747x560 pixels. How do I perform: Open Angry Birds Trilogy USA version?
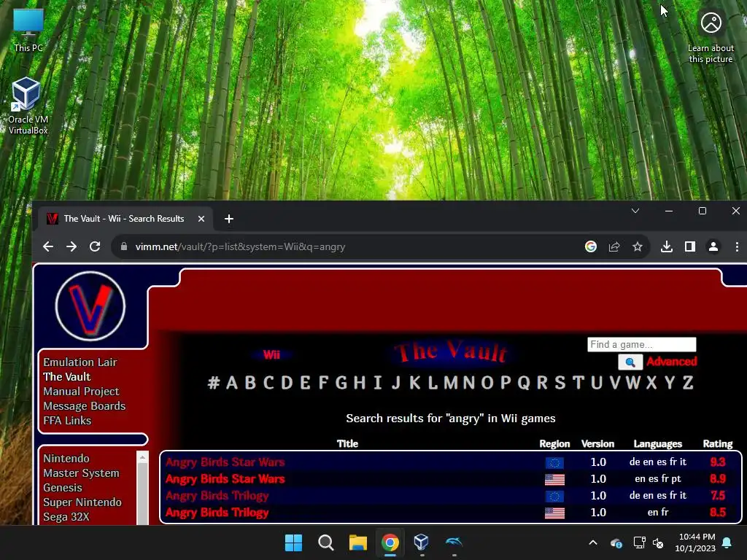tap(217, 513)
